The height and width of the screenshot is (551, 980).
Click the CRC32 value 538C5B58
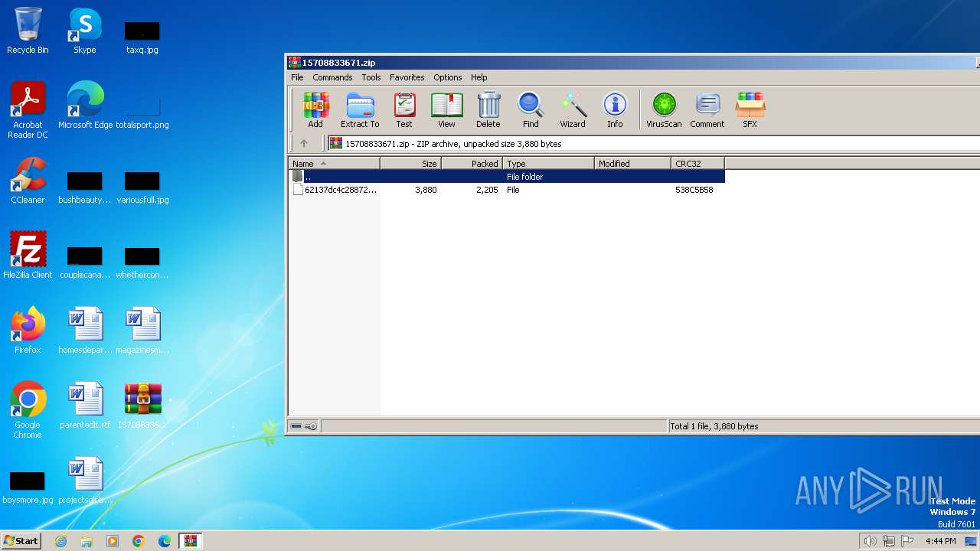694,190
